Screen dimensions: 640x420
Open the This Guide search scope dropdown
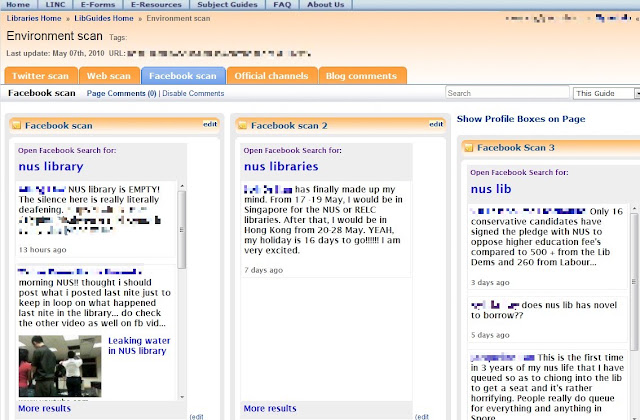click(x=637, y=93)
